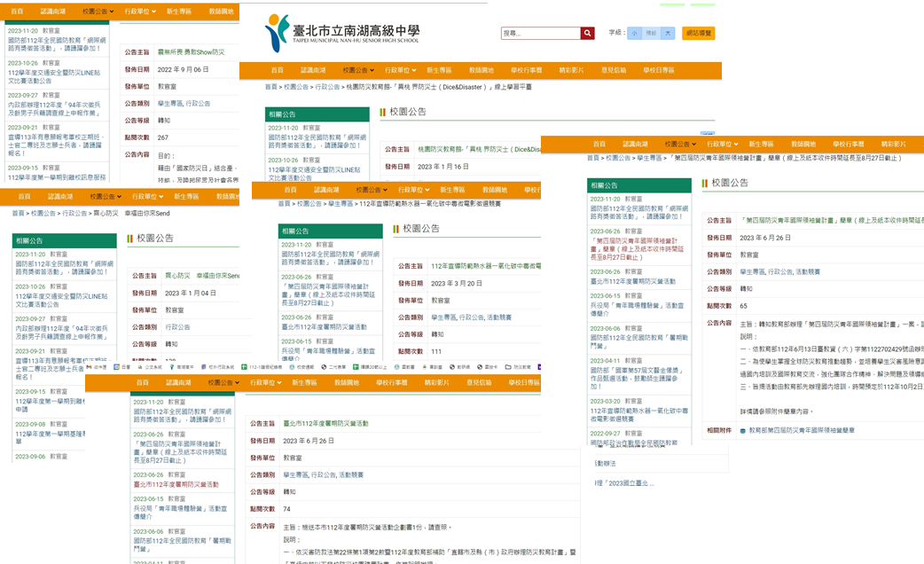Click inside the 搜尋 search field
Screen dimensions: 924x564
pyautogui.click(x=541, y=34)
